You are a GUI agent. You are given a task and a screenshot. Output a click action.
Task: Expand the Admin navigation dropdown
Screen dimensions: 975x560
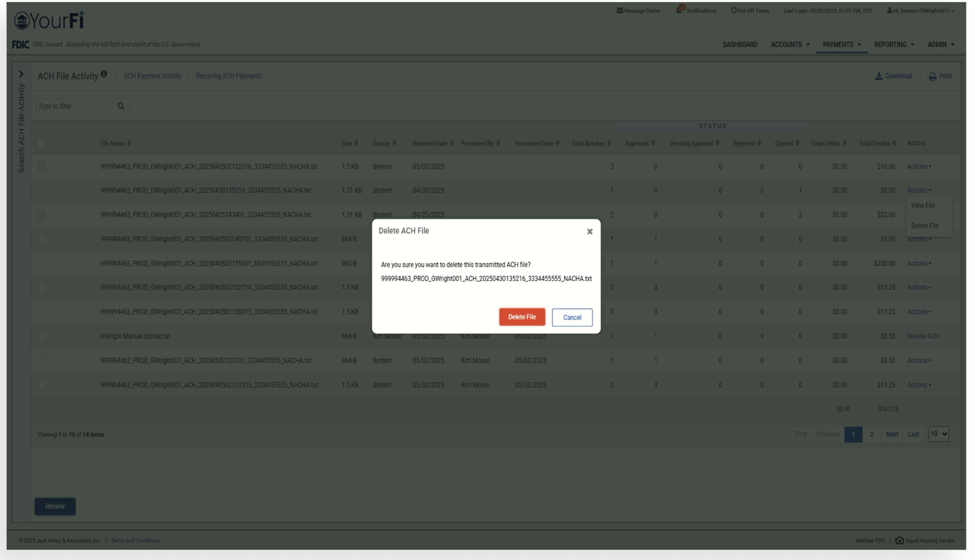941,45
